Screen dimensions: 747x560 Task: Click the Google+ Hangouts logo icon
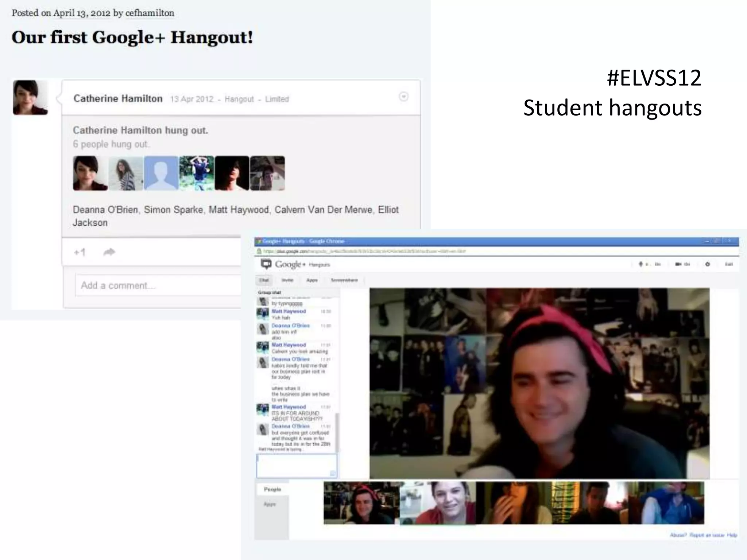[266, 264]
